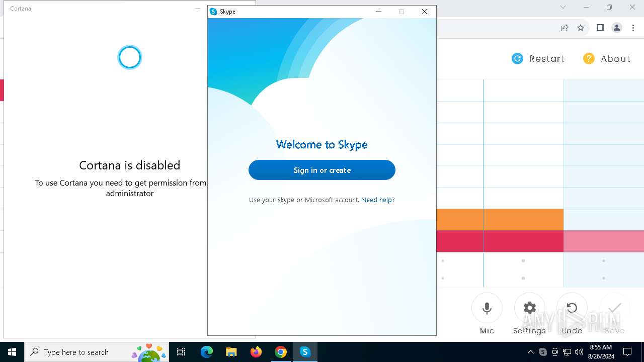This screenshot has width=644, height=362.
Task: Open Task View on the taskbar
Action: click(181, 352)
